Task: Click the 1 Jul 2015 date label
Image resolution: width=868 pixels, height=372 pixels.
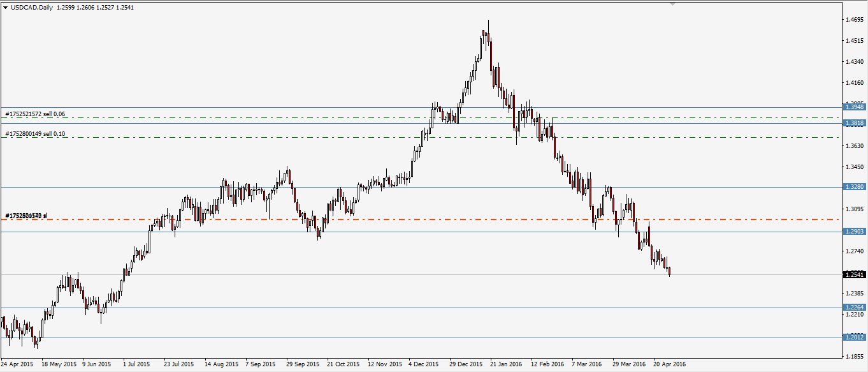Action: (x=137, y=364)
